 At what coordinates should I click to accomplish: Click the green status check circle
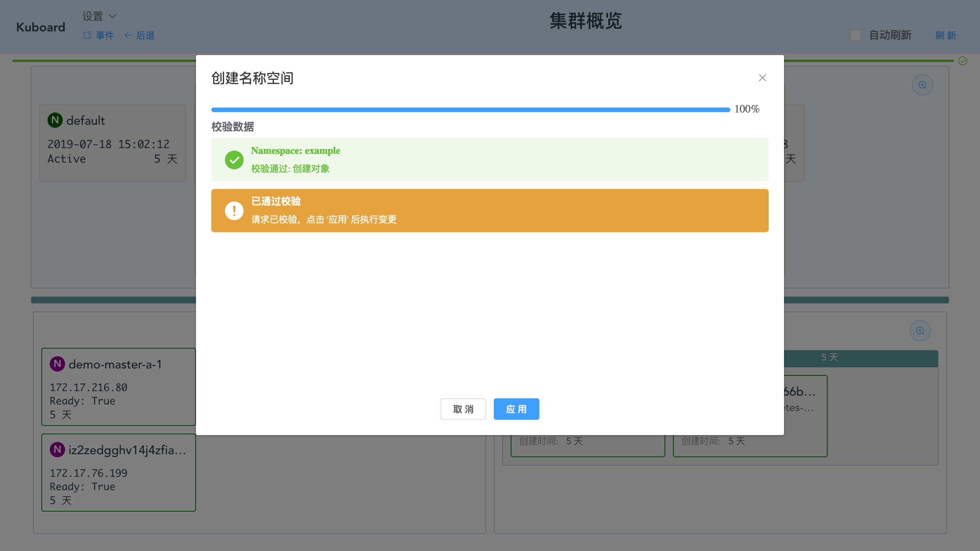[963, 61]
